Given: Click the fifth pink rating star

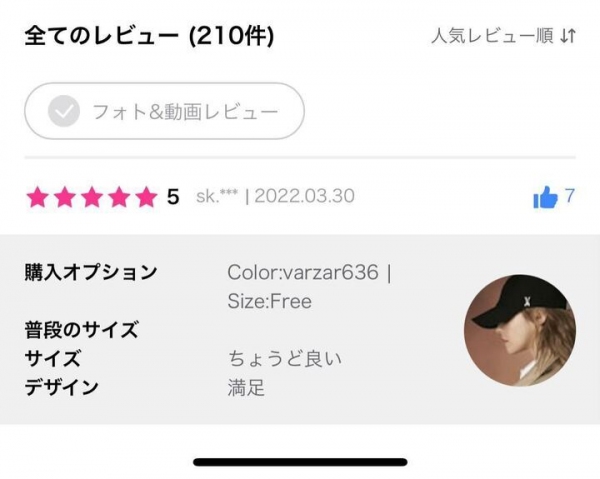Looking at the screenshot, I should 147,197.
